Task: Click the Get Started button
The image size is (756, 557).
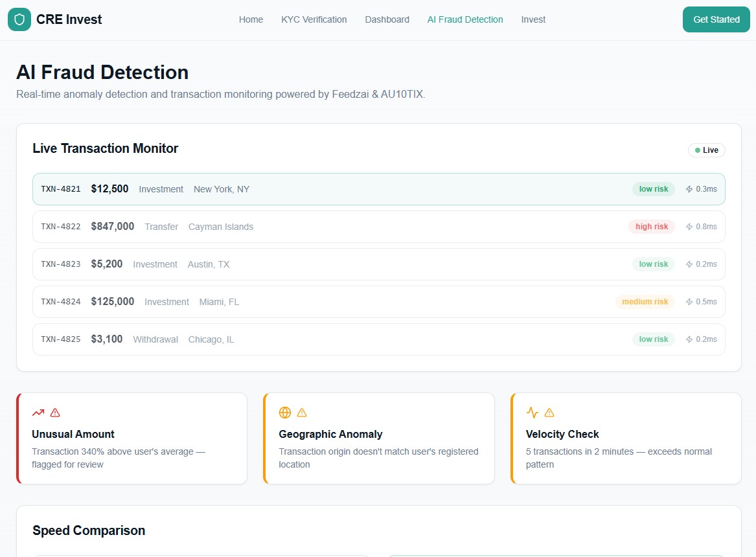Action: [x=716, y=20]
